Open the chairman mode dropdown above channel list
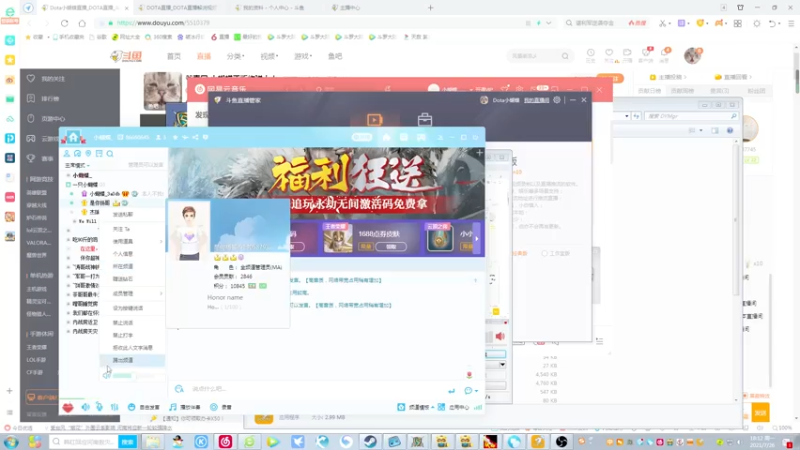 (x=77, y=165)
